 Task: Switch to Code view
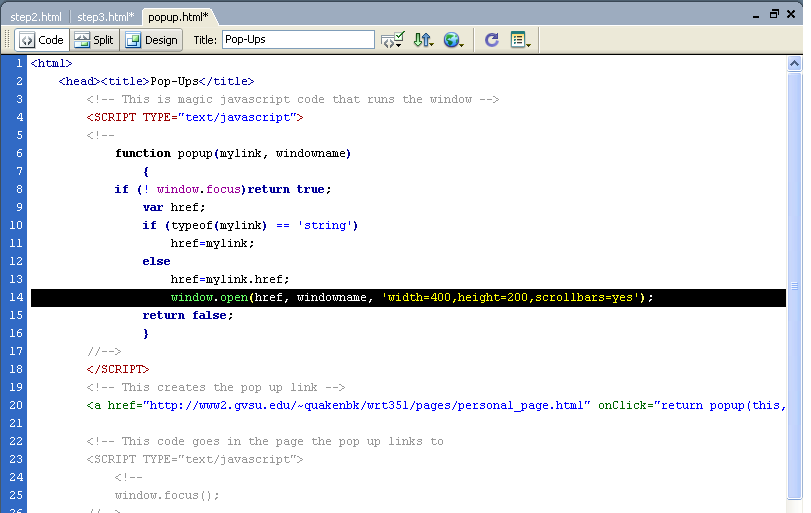coord(42,40)
